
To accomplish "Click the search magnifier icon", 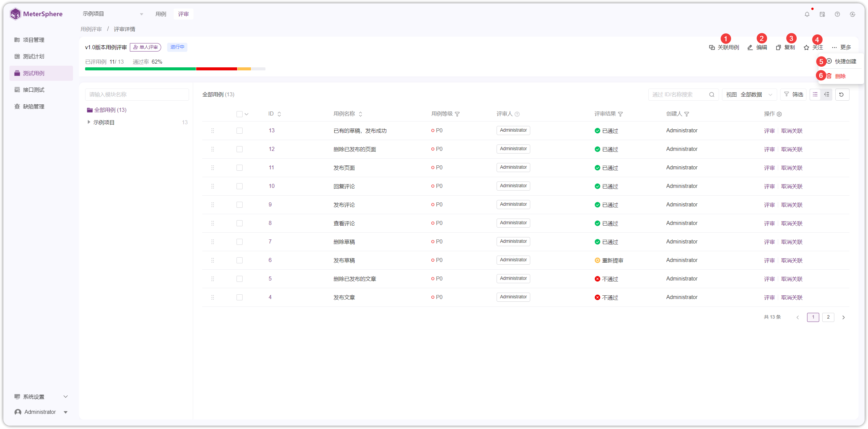I will pyautogui.click(x=712, y=94).
